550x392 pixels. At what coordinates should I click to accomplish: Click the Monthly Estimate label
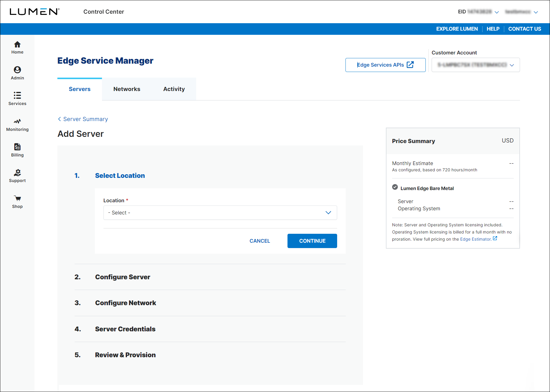click(x=412, y=163)
